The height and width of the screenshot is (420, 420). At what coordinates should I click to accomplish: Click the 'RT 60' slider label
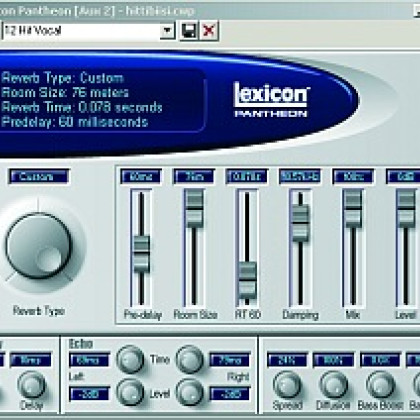click(x=248, y=315)
